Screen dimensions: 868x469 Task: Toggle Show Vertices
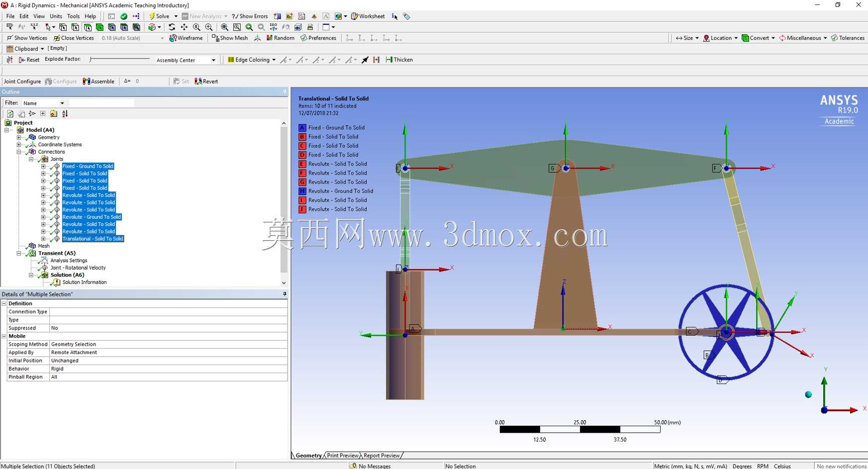coord(27,38)
